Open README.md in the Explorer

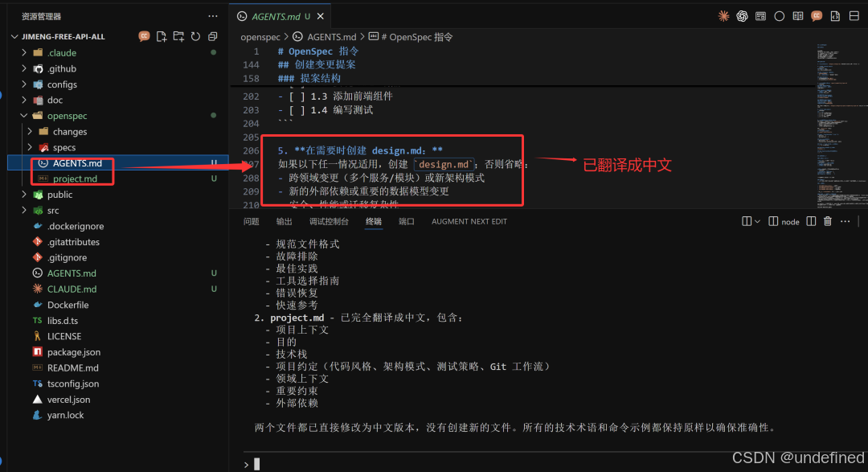pyautogui.click(x=72, y=367)
